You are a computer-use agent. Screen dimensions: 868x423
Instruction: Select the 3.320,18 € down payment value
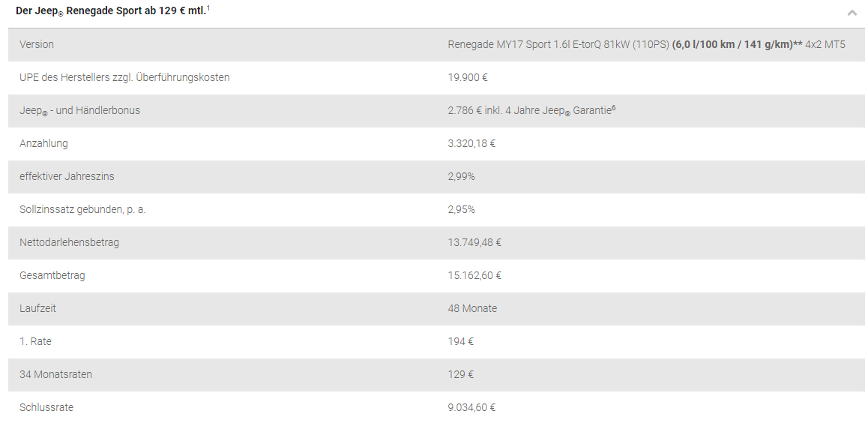pos(471,143)
